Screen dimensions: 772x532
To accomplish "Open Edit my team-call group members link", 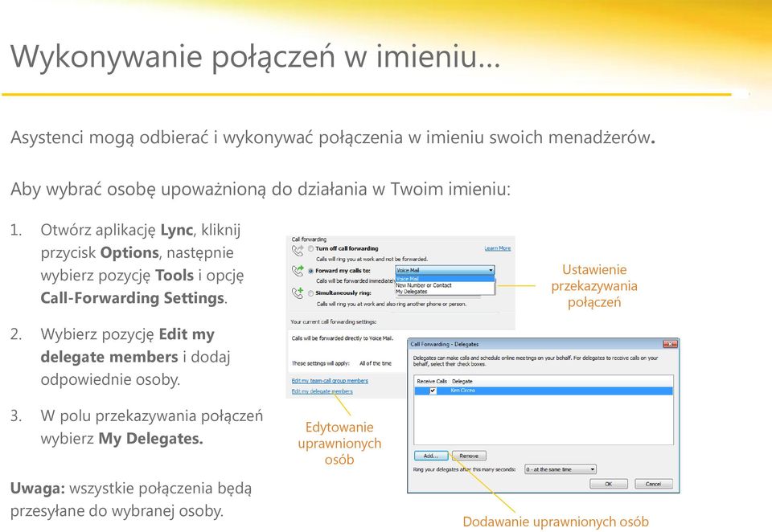I will (x=330, y=381).
